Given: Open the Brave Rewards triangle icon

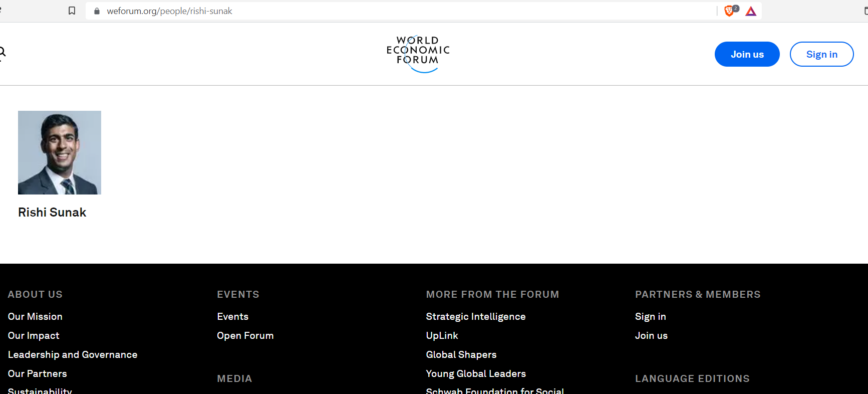Looking at the screenshot, I should pos(751,11).
